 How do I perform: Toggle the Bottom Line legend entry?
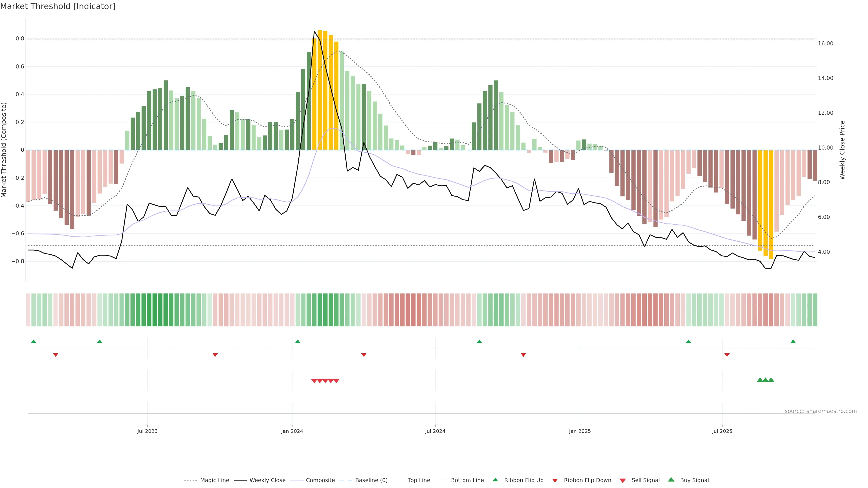click(467, 480)
